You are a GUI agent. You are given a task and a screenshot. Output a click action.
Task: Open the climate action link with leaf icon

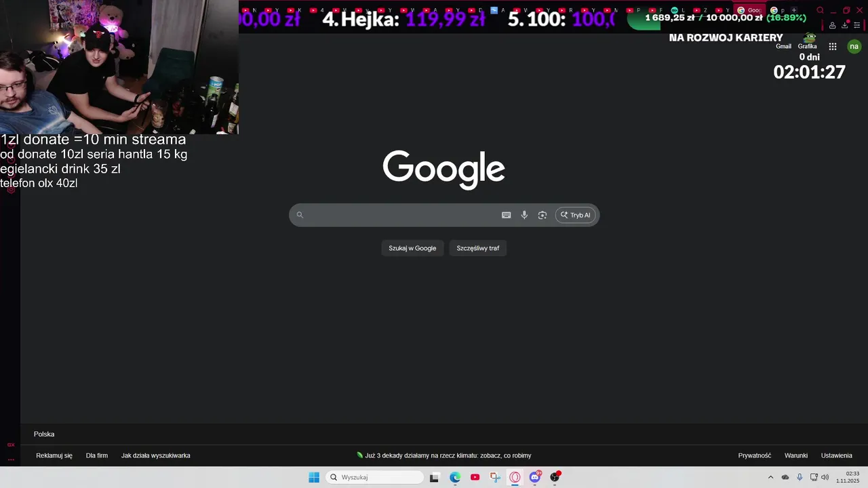444,455
